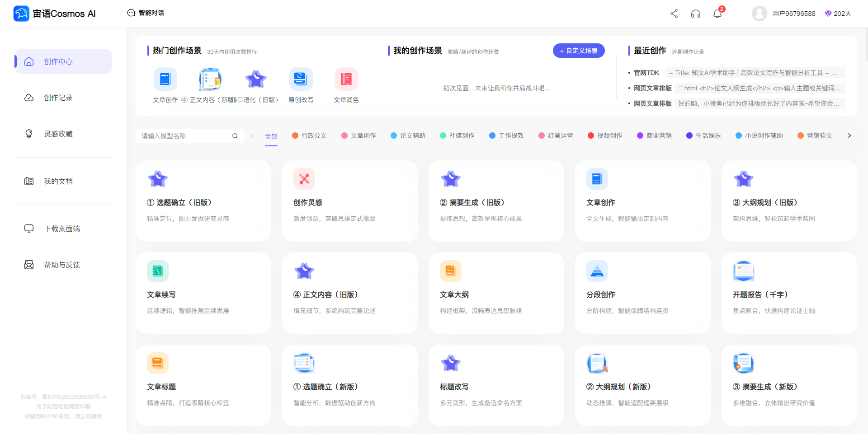Click the share icon in the header
The height and width of the screenshot is (434, 868).
click(674, 14)
